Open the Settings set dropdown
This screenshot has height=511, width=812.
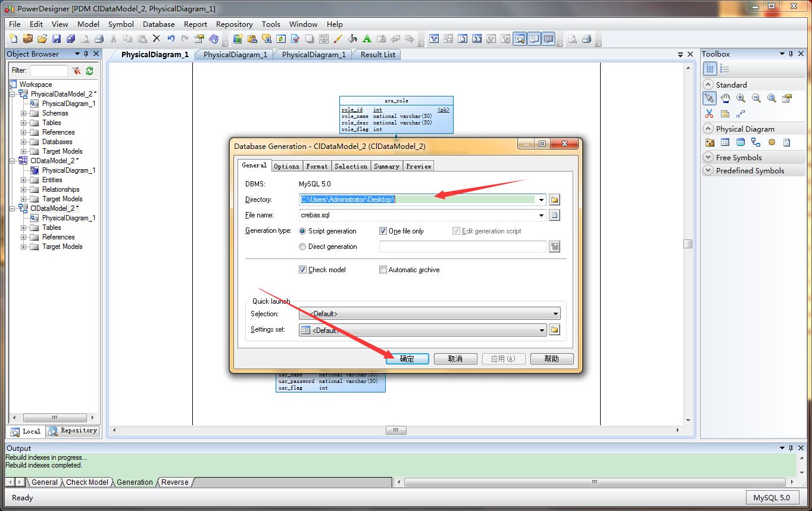pos(422,330)
